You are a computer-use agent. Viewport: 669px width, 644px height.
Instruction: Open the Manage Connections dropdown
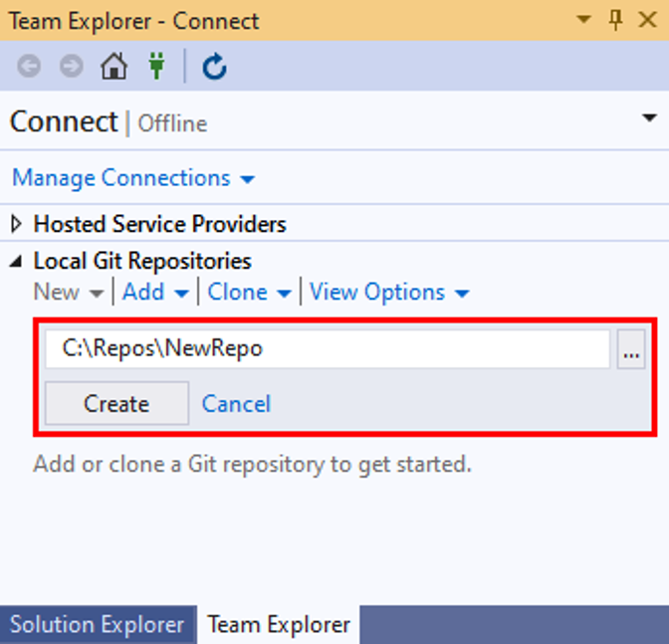click(x=133, y=178)
